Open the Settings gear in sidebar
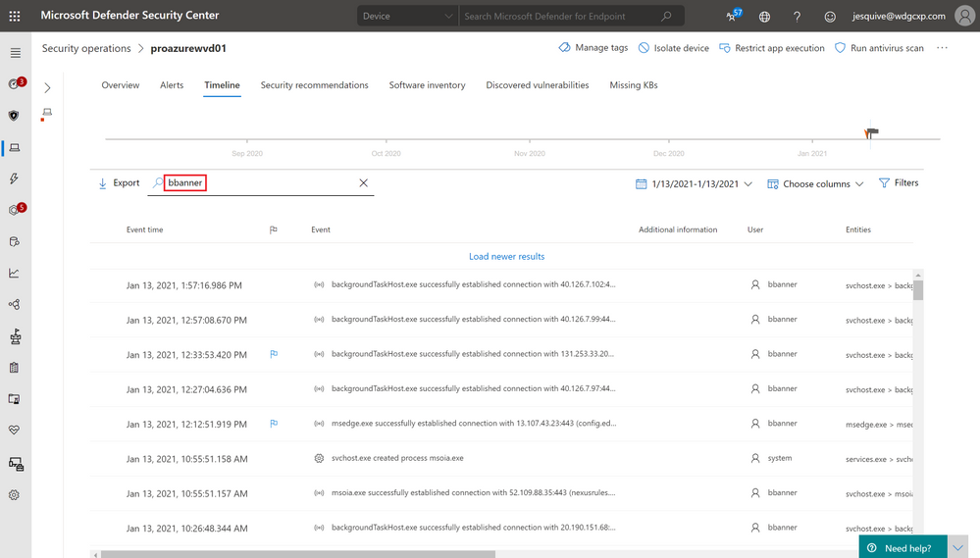 14,495
